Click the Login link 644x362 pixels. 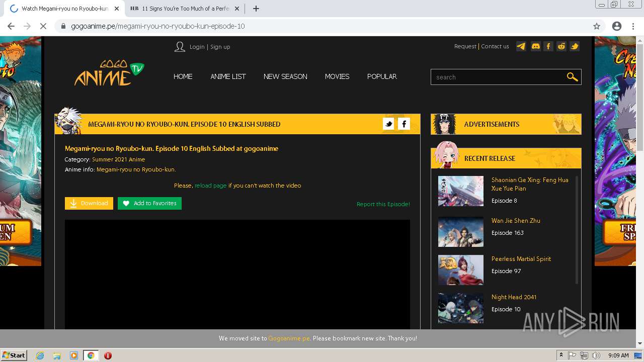click(197, 47)
